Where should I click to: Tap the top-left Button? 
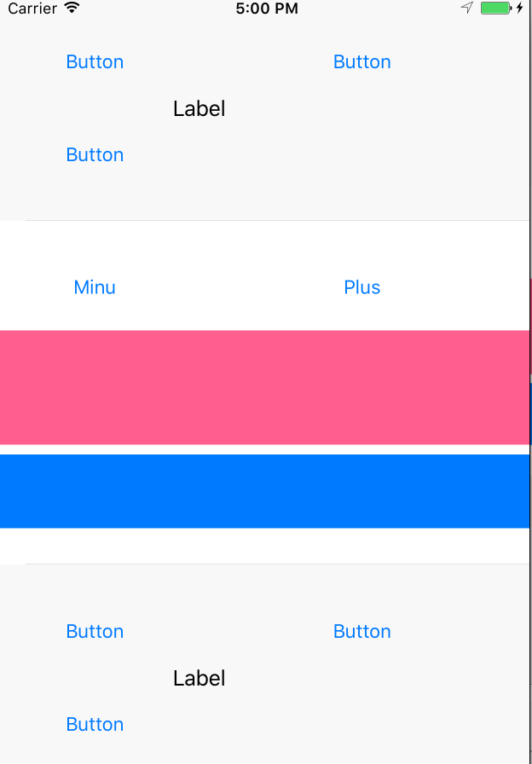pyautogui.click(x=95, y=61)
